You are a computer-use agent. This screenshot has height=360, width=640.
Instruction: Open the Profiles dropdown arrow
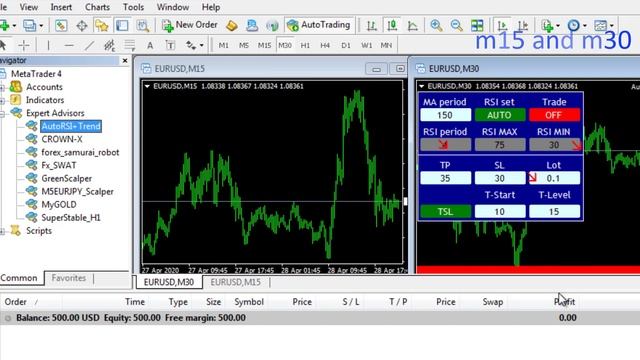click(41, 26)
